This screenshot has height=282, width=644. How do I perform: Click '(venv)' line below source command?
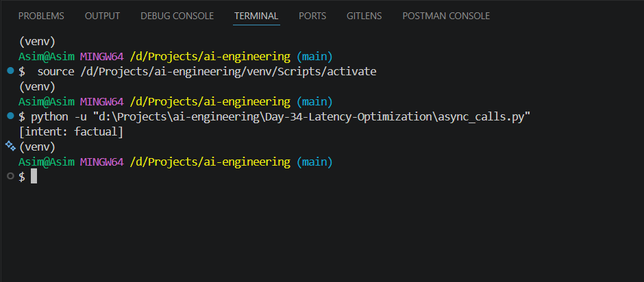pyautogui.click(x=37, y=87)
